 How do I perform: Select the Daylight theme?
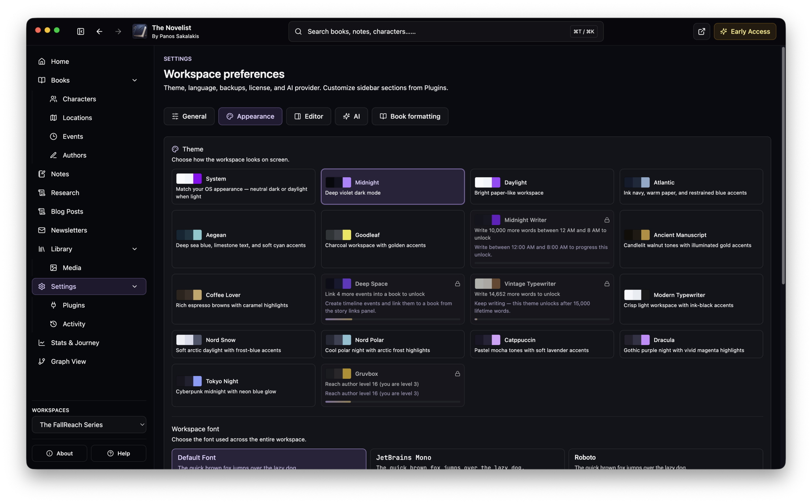[542, 187]
